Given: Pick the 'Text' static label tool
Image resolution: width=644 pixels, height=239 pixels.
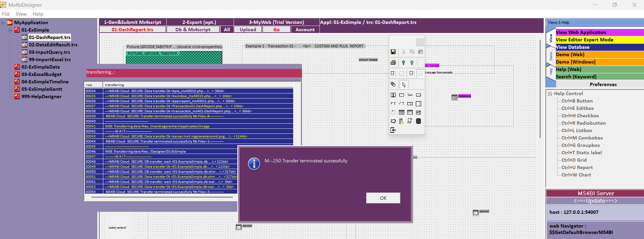Looking at the screenshot, I should coord(410,95).
